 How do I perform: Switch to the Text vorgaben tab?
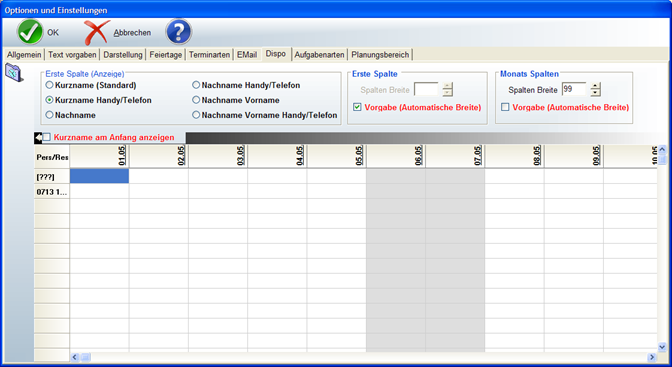[x=72, y=55]
